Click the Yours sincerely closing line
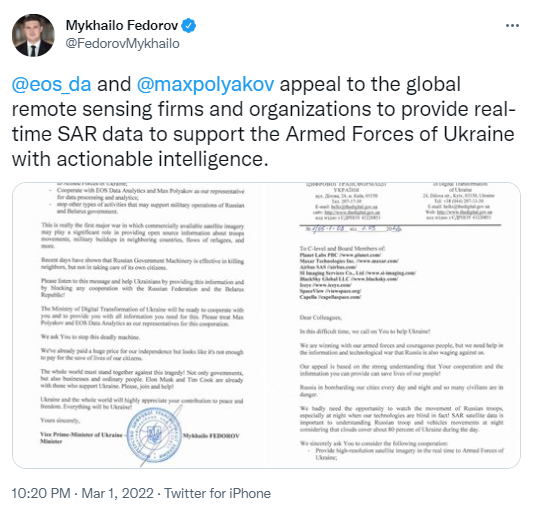Viewport: 534px width, 512px height. click(x=60, y=420)
